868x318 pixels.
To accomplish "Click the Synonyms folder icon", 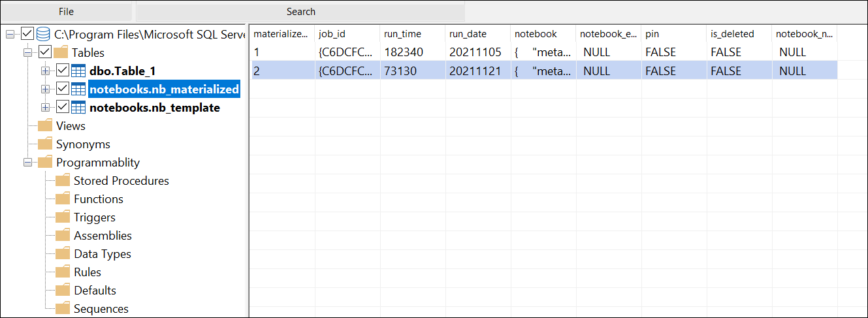I will (x=45, y=144).
